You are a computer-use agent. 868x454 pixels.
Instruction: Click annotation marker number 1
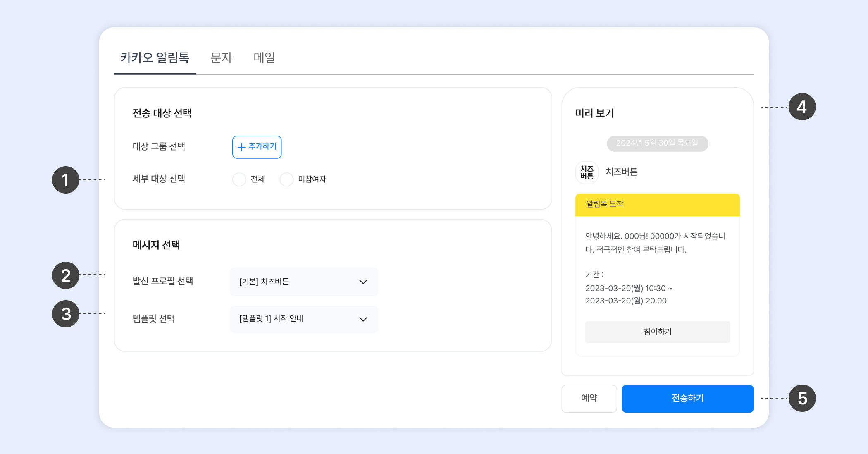[65, 180]
